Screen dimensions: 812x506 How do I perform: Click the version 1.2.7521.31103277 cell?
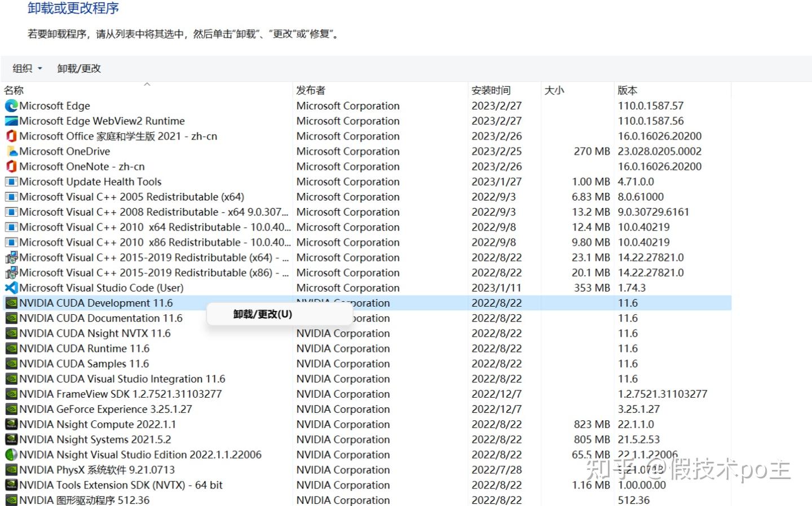[x=663, y=394]
